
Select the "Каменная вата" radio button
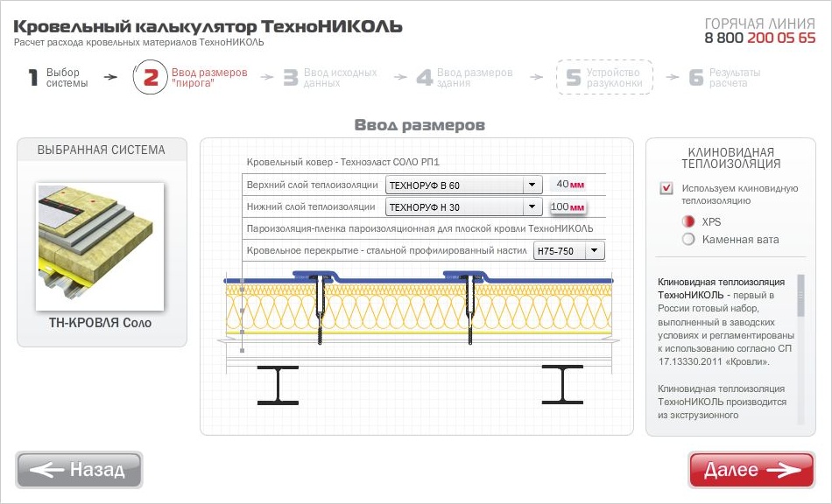point(688,239)
